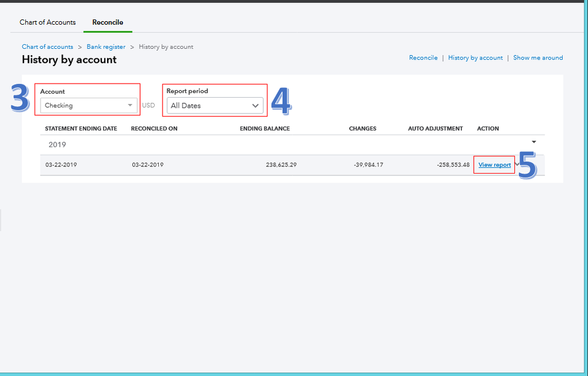This screenshot has width=588, height=376.
Task: Click the Action column header
Action: [x=488, y=129]
